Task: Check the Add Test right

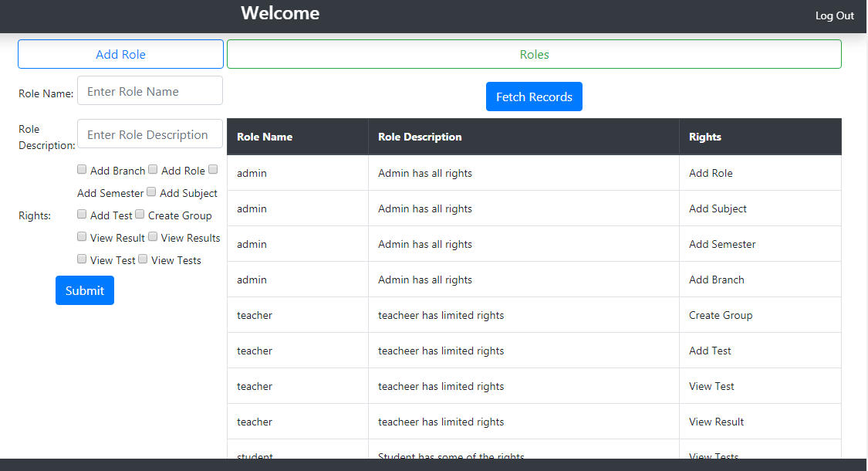Action: click(82, 214)
